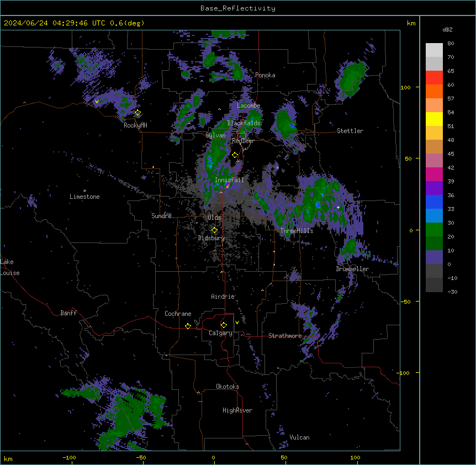This screenshot has width=476, height=465.
Task: Select the magenta 39-42 dBZ legend swatch
Action: click(434, 174)
